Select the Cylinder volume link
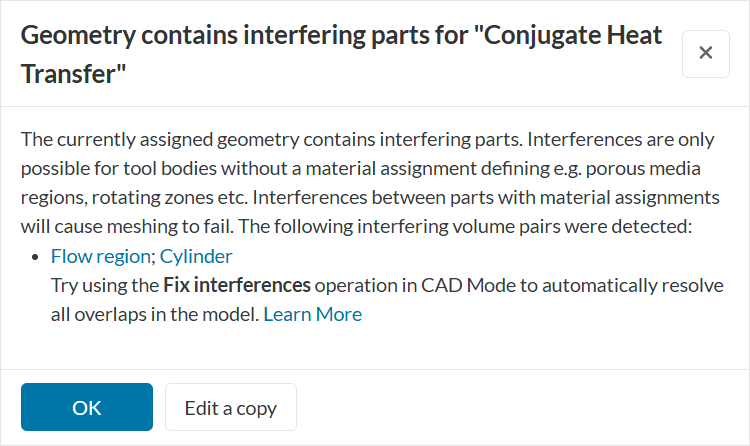Viewport: 750px width, 446px height. [x=196, y=256]
